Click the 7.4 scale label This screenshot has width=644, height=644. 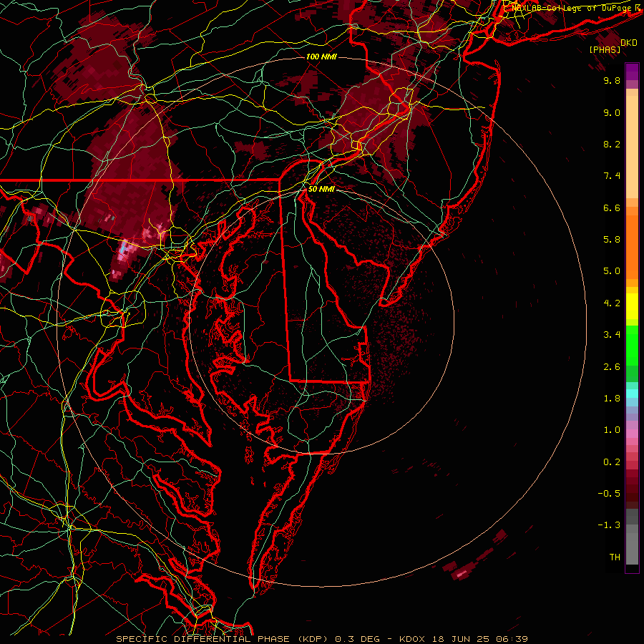click(x=612, y=176)
